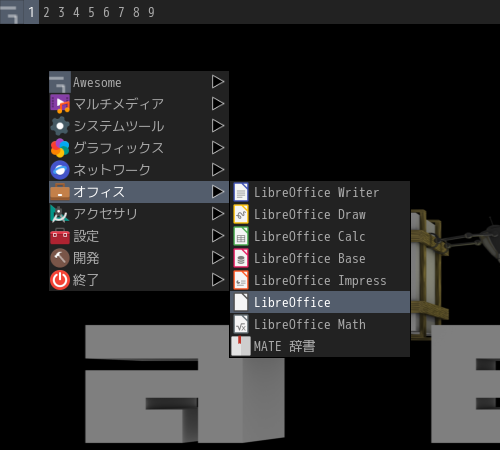Switch to workspace tag 6
The height and width of the screenshot is (450, 500).
(106, 12)
